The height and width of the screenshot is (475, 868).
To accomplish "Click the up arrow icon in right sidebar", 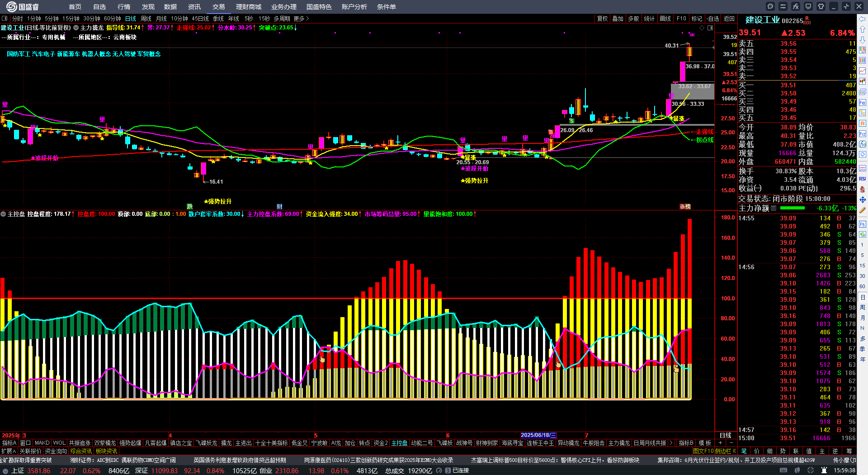I will point(863,29).
